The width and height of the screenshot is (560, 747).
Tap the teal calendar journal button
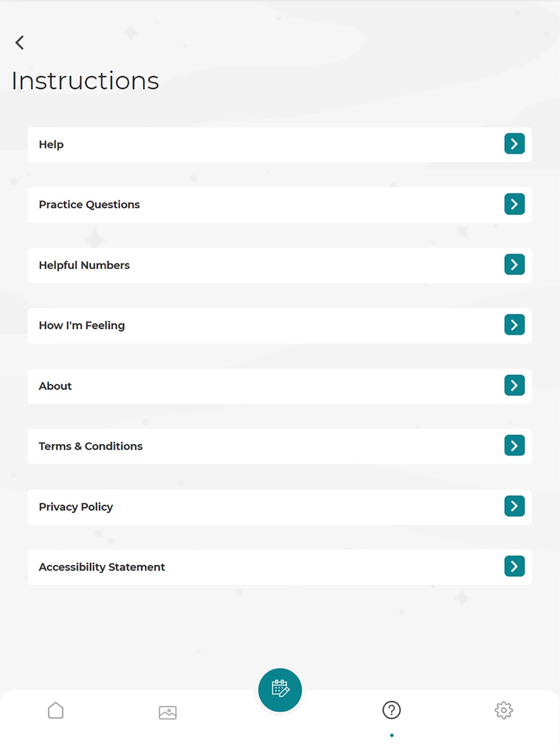pos(280,690)
